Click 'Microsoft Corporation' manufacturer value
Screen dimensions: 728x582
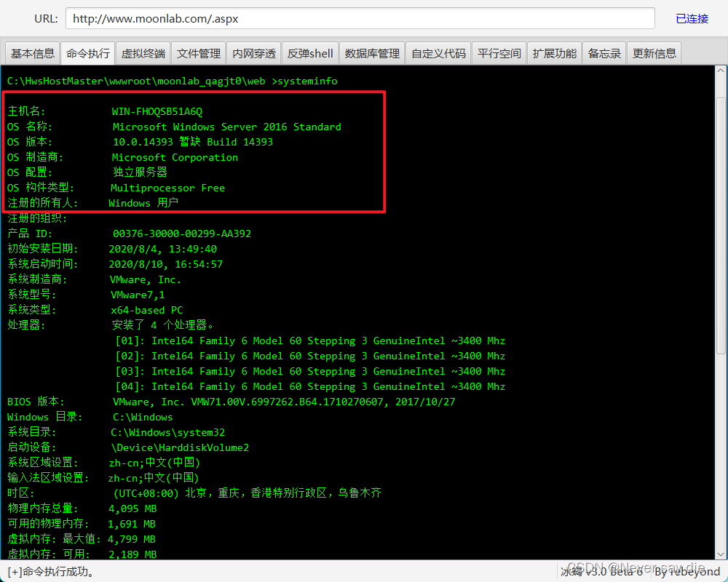[x=175, y=157]
